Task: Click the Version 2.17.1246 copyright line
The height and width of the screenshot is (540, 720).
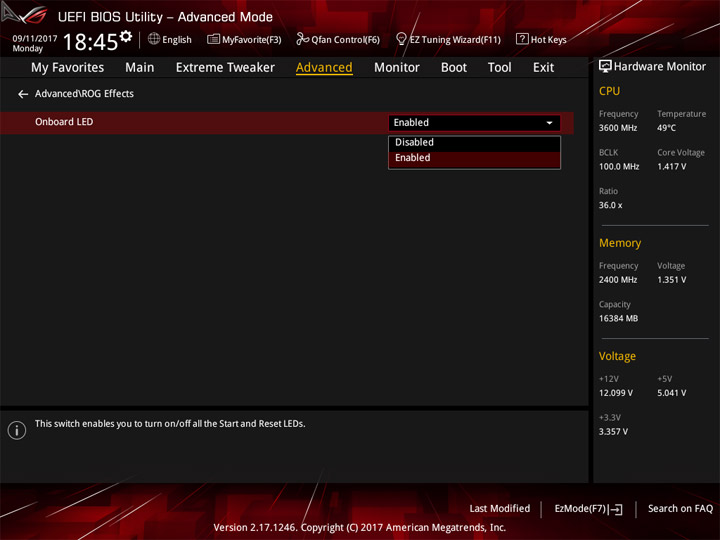Action: [x=360, y=528]
